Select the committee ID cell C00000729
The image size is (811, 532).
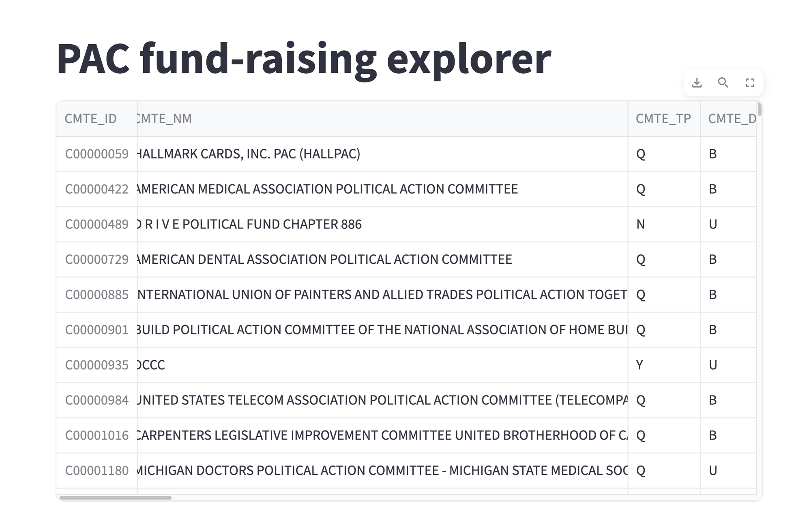(97, 259)
